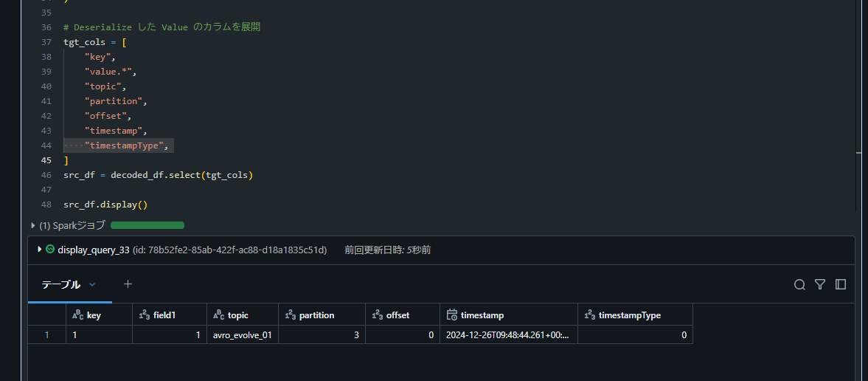Click the Deserialize comment on line 36
The image size is (868, 381).
click(162, 27)
